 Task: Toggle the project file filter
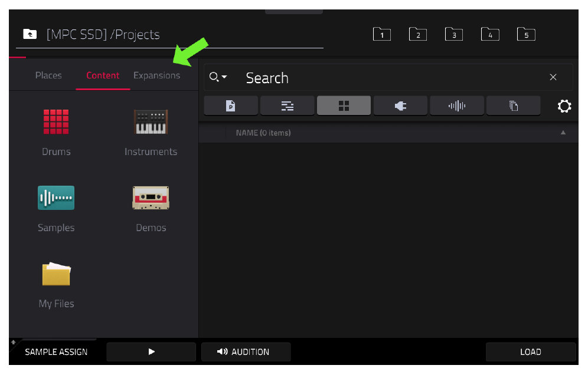tap(231, 106)
